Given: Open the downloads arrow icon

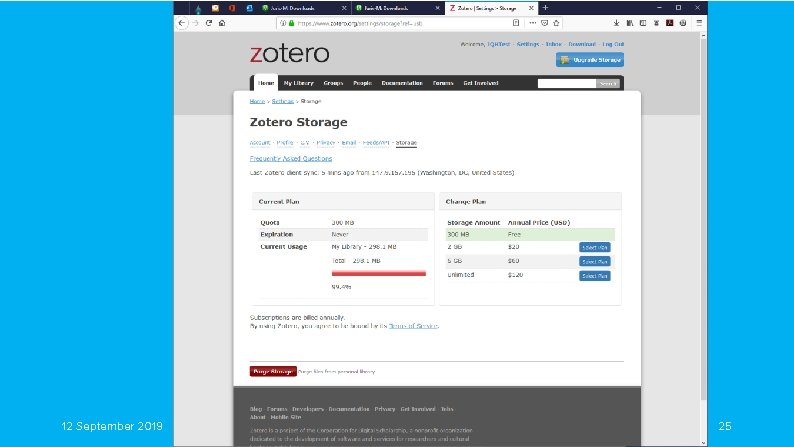Looking at the screenshot, I should pyautogui.click(x=616, y=23).
